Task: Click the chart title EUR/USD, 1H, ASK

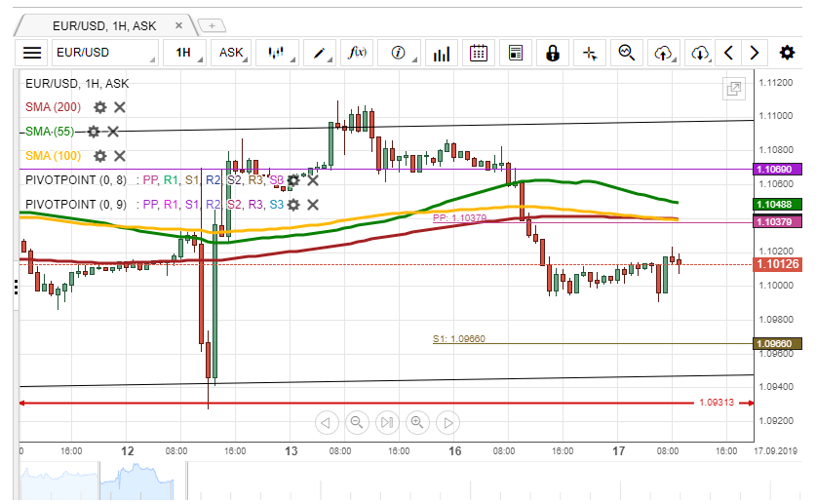Action: 77,83
